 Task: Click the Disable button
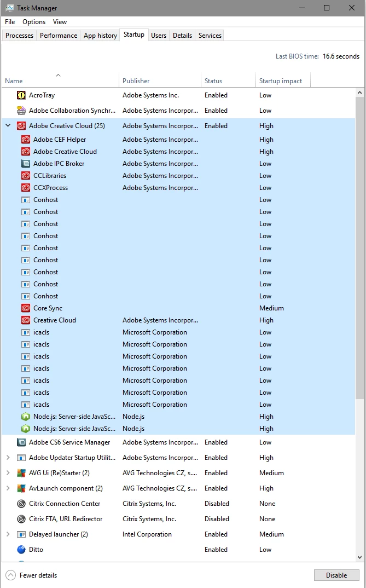[x=336, y=575]
